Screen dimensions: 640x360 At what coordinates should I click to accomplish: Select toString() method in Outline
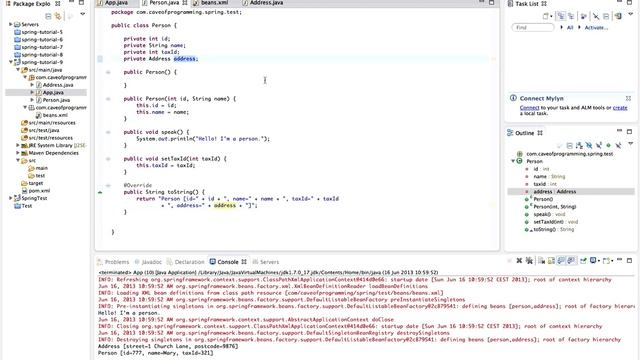click(x=554, y=229)
